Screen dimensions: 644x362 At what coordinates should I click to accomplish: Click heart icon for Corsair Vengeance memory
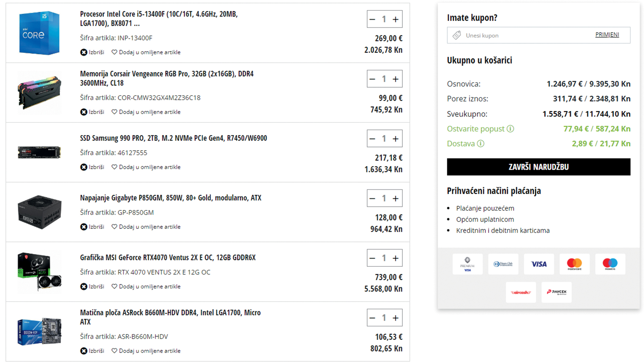pyautogui.click(x=114, y=112)
